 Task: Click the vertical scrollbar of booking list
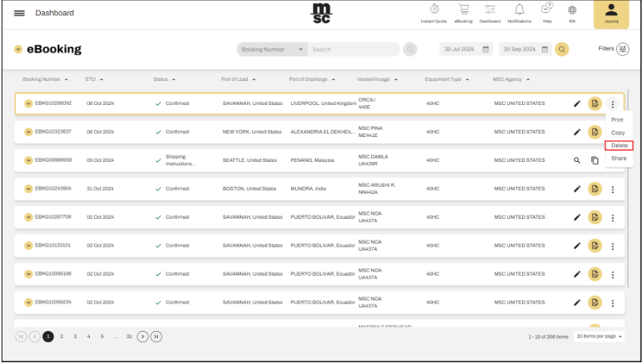[628, 188]
